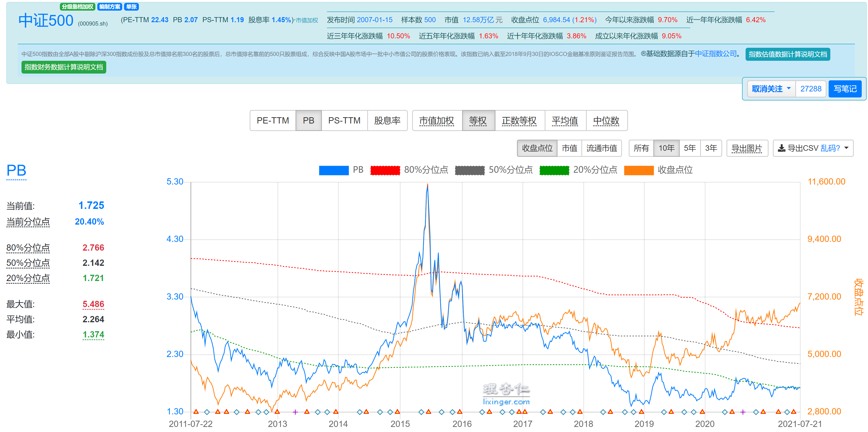Image resolution: width=868 pixels, height=432 pixels.
Task: Click the purple plus marker near 2013
Action: (295, 412)
